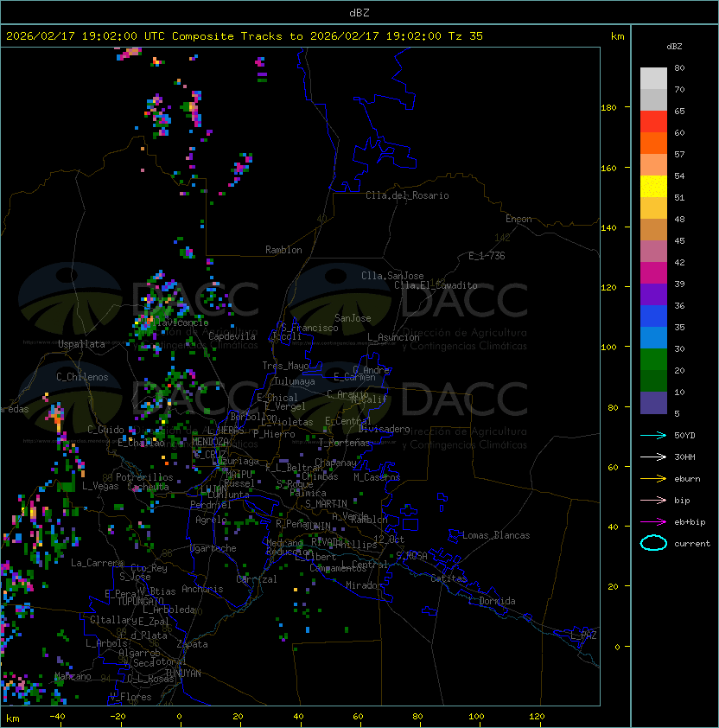The height and width of the screenshot is (728, 719).
Task: Select the bright yellow dBZ legend swatch
Action: [x=653, y=187]
